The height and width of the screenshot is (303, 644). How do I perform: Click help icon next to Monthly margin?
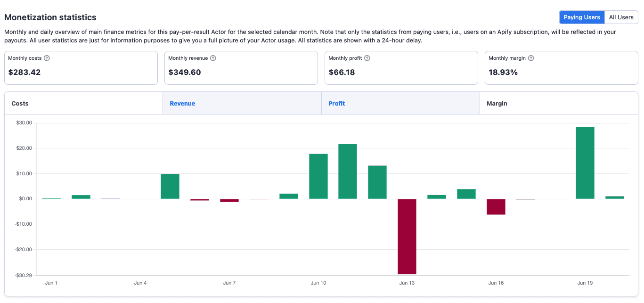pos(531,58)
